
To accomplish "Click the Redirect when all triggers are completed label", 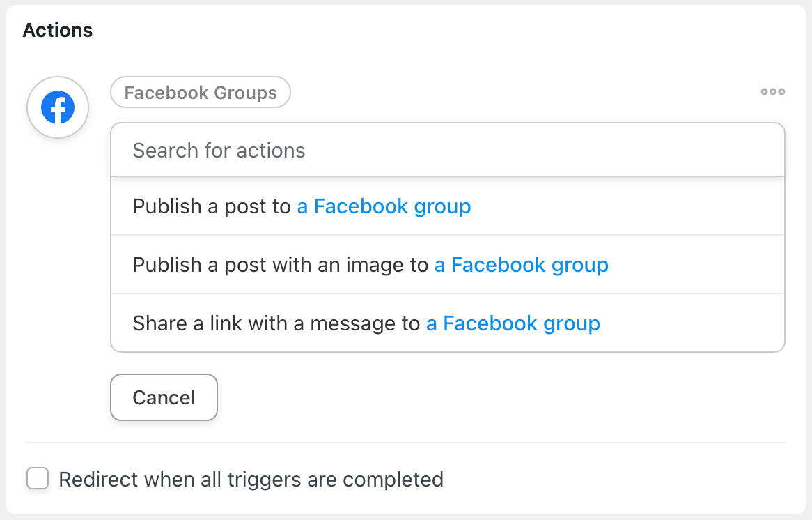I will point(251,480).
